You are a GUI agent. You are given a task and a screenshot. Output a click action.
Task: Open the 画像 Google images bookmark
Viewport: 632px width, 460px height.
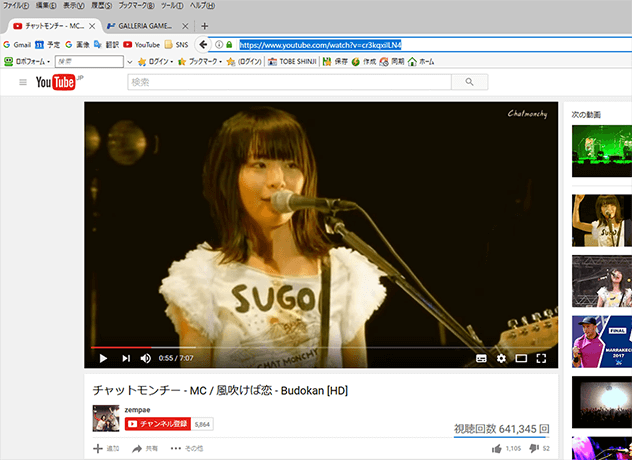click(x=77, y=45)
